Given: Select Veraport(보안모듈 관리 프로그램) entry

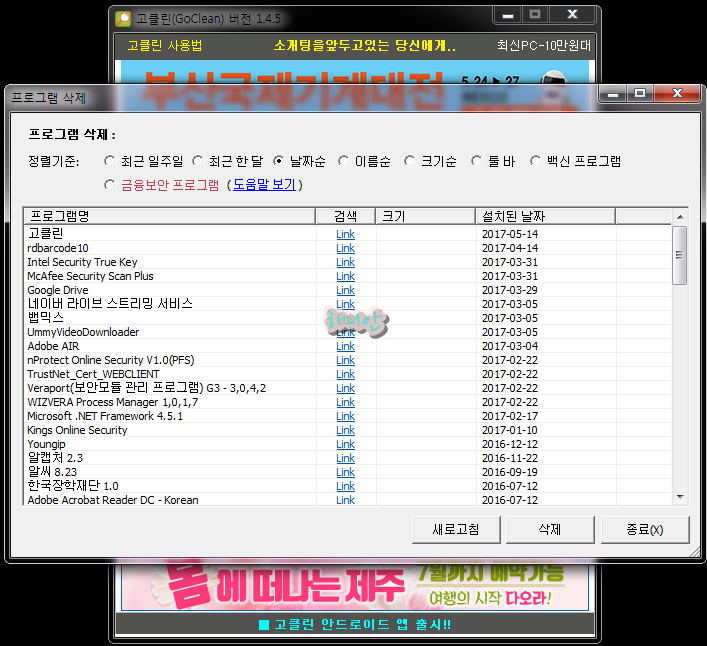Looking at the screenshot, I should pos(147,388).
